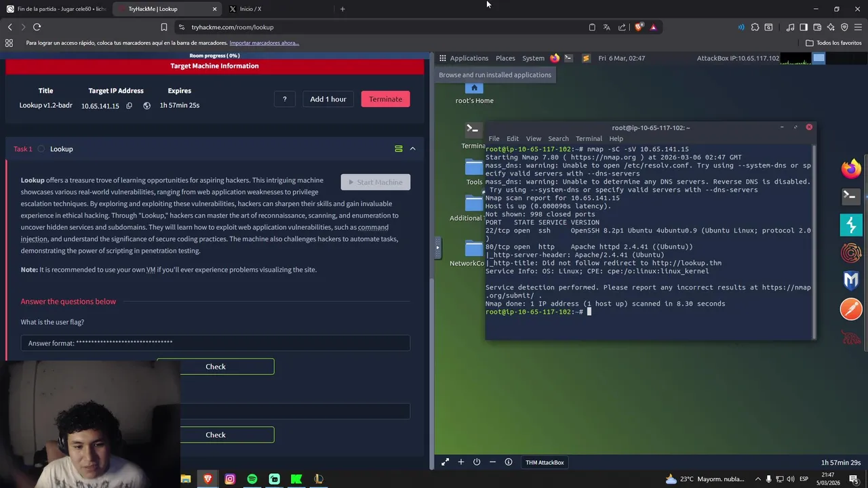Viewport: 868px width, 488px height.
Task: Click the teal lightning bolt dock icon
Action: 851,225
